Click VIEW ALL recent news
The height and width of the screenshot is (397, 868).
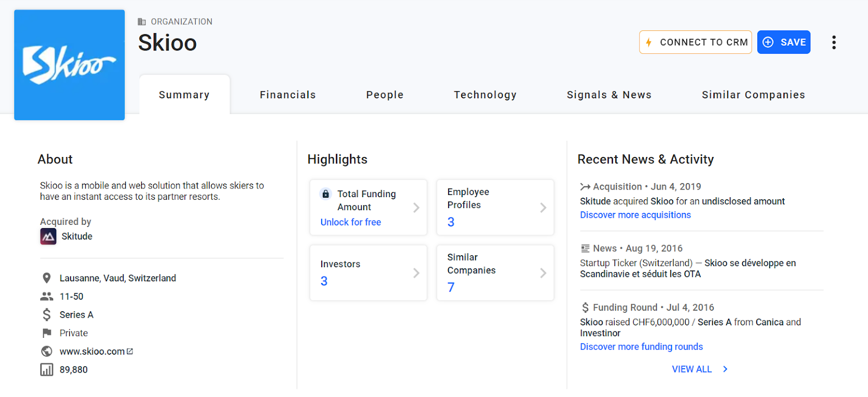[700, 369]
